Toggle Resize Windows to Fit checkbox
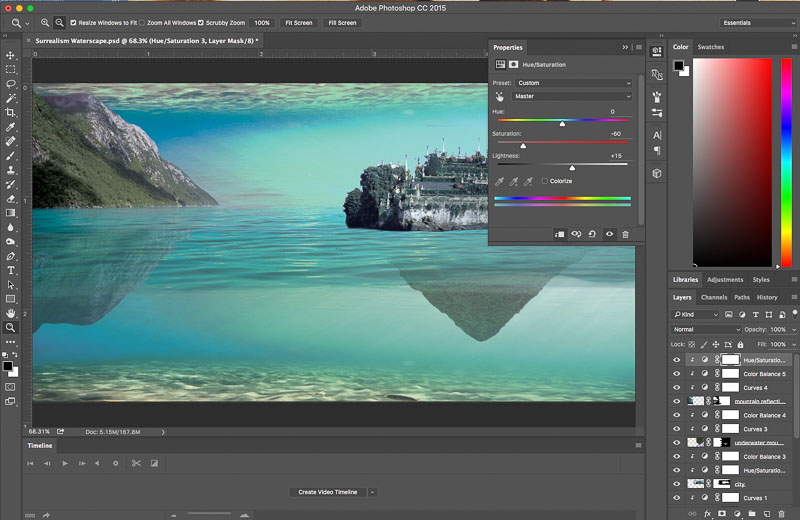This screenshot has width=800, height=520. tap(73, 22)
